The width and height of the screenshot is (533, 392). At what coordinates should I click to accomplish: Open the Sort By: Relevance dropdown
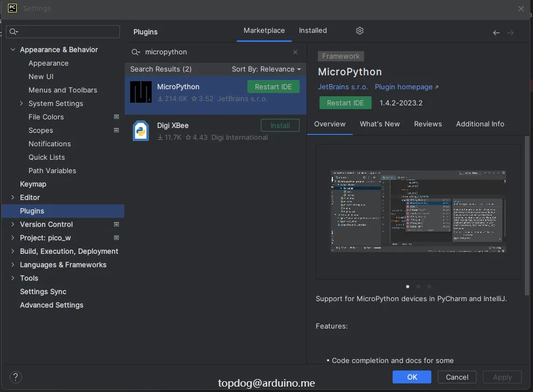267,69
